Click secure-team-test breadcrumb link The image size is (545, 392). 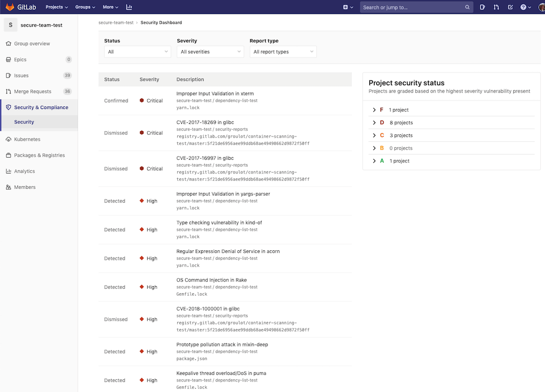tap(116, 23)
